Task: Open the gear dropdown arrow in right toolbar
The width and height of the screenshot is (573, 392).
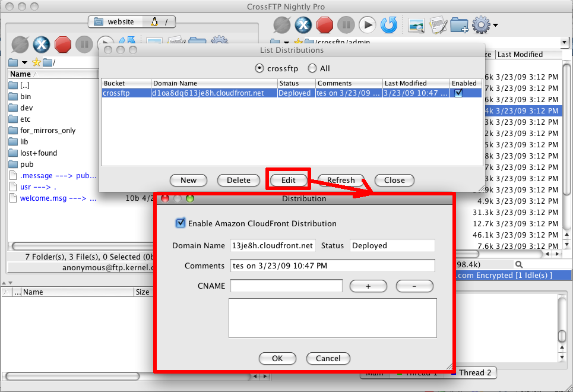Action: (x=495, y=25)
